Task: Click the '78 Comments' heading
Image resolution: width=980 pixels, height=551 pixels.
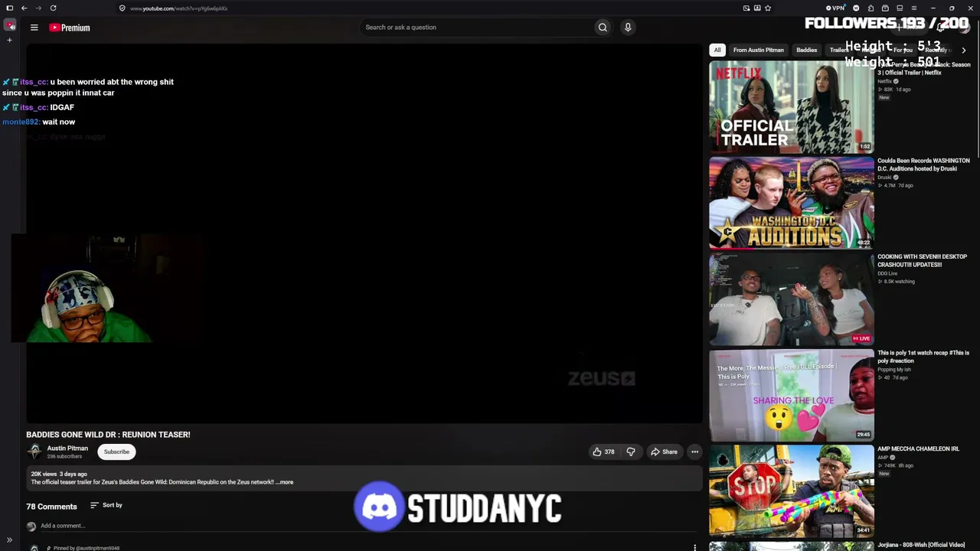Action: click(x=51, y=507)
